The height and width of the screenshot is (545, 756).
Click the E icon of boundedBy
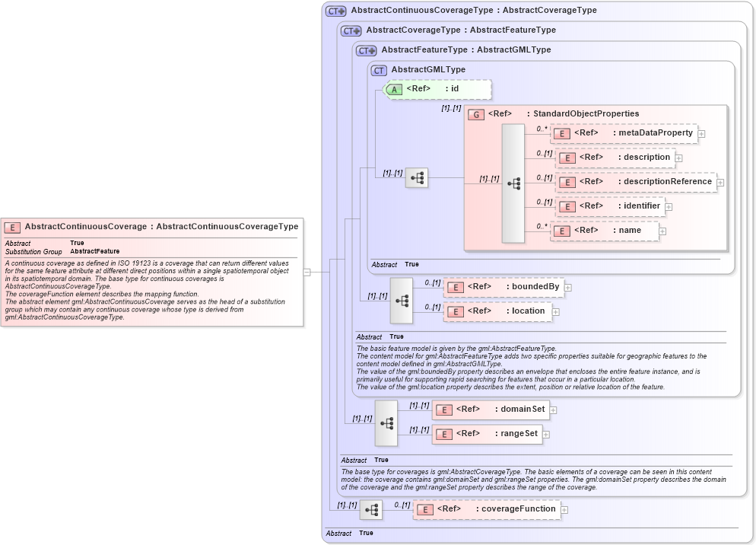point(455,288)
